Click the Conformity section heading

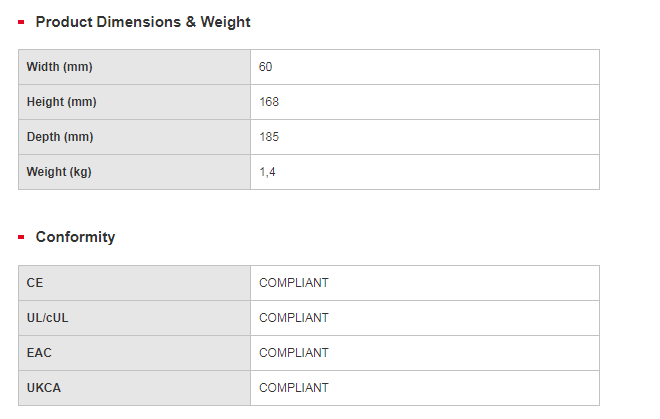[x=75, y=238]
